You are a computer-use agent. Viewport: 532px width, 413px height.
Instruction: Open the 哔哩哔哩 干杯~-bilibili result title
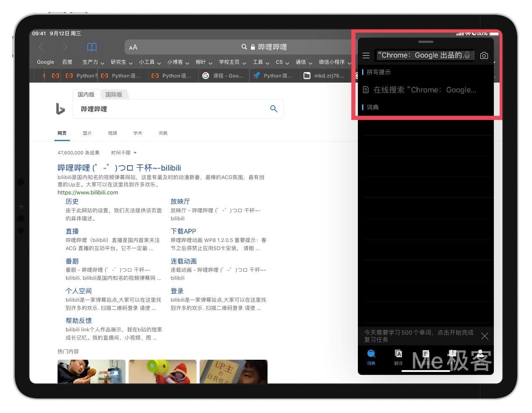[119, 168]
